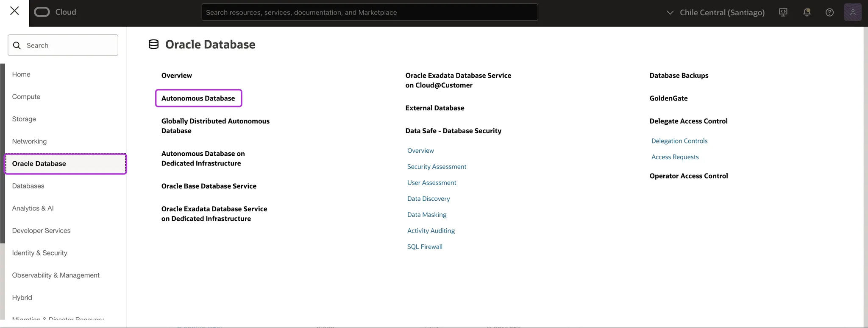Open the user profile avatar
Image resolution: width=868 pixels, height=328 pixels.
852,12
